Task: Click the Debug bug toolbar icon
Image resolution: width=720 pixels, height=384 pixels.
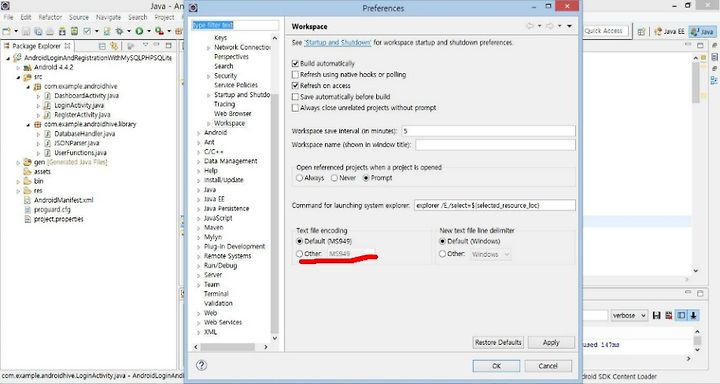Action: (119, 31)
